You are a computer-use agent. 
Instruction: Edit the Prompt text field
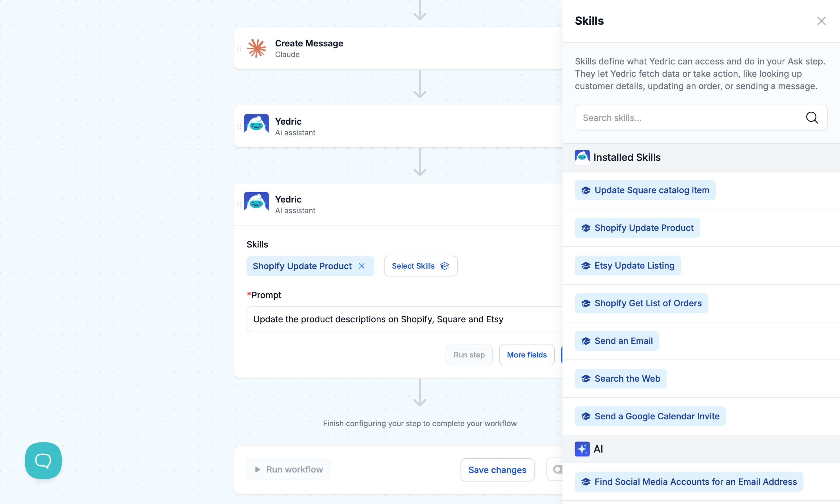[x=405, y=319]
